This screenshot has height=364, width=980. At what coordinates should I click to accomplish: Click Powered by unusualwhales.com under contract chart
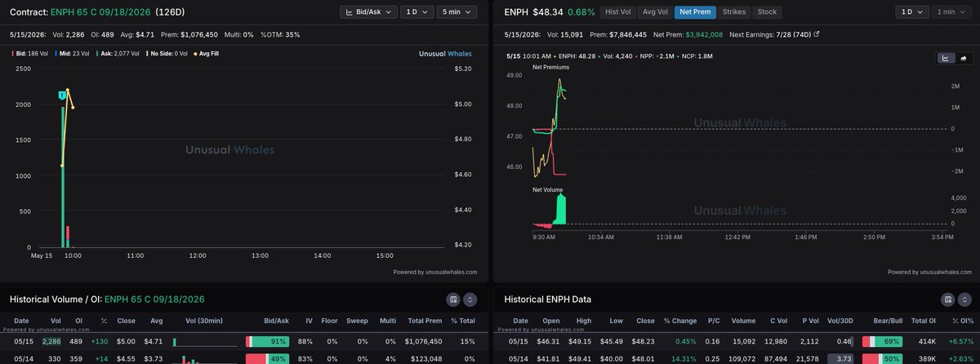[x=437, y=272]
